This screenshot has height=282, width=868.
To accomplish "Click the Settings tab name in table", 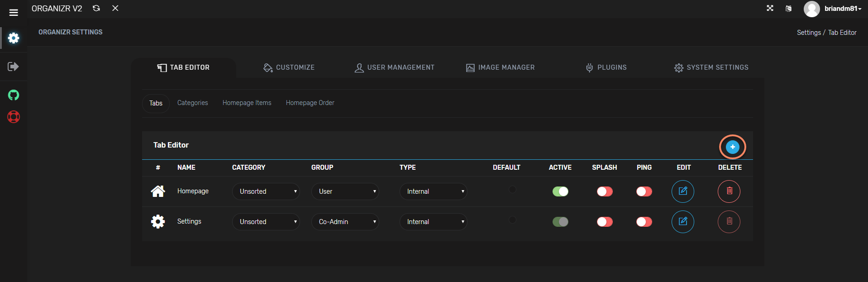I will 189,221.
